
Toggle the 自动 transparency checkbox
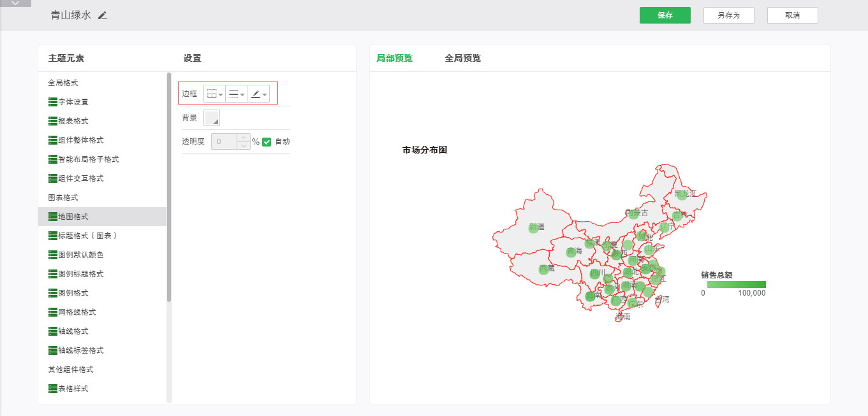(267, 141)
